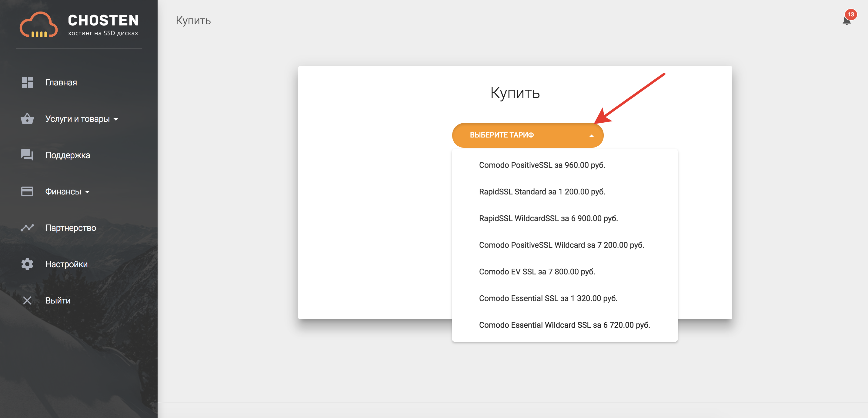Open the Партнерство page
868x418 pixels.
click(71, 228)
